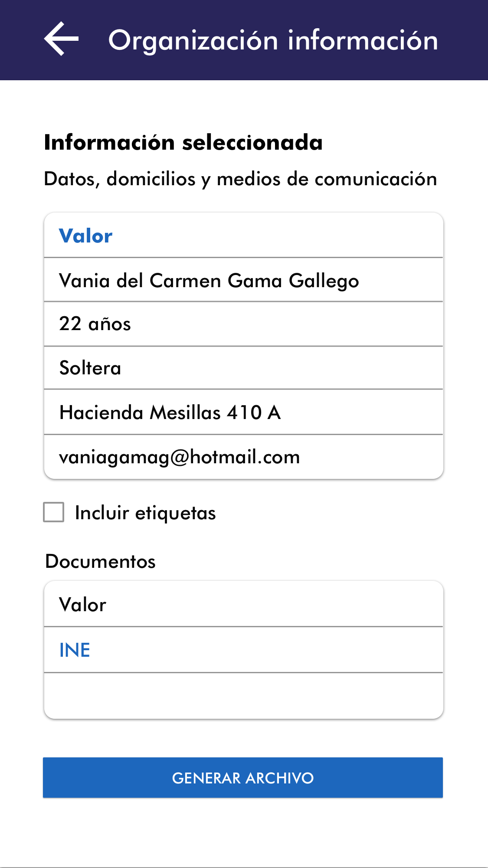Click the Información seleccionada heading

(x=183, y=142)
